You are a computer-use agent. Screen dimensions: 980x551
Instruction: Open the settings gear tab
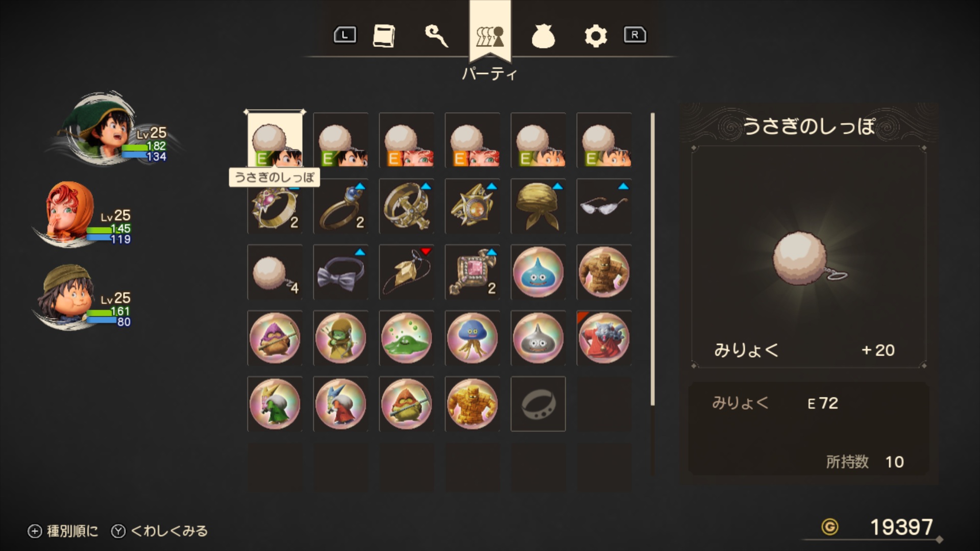pyautogui.click(x=596, y=36)
